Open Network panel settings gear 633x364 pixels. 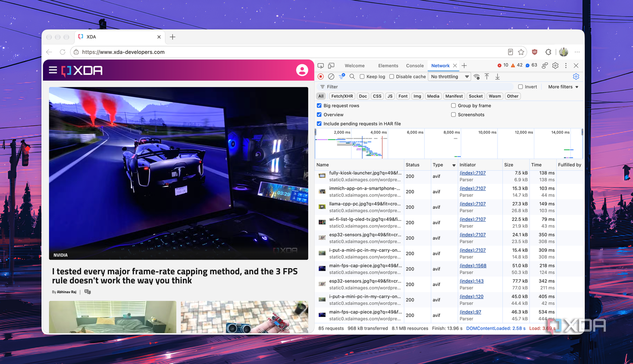pyautogui.click(x=576, y=76)
